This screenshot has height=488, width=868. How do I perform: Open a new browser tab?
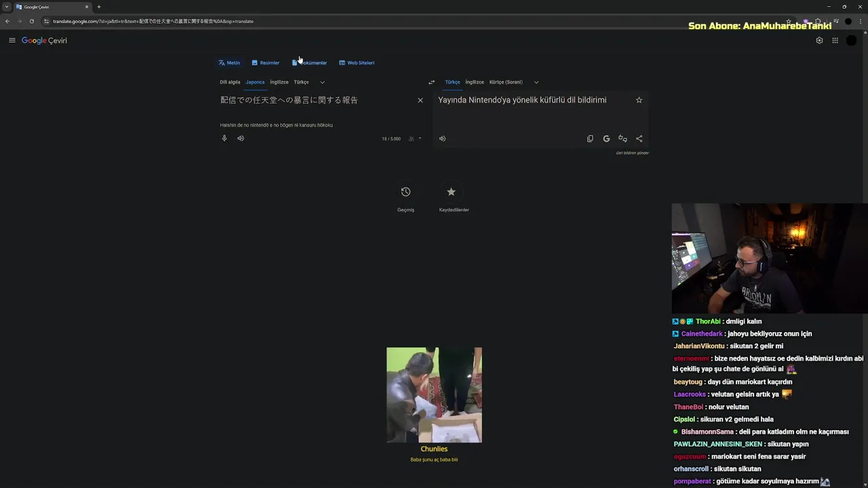(x=99, y=7)
